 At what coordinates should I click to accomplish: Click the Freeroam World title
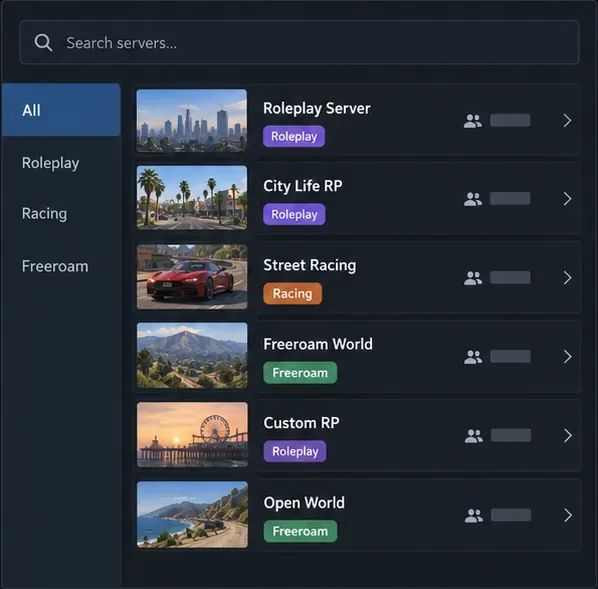point(318,344)
